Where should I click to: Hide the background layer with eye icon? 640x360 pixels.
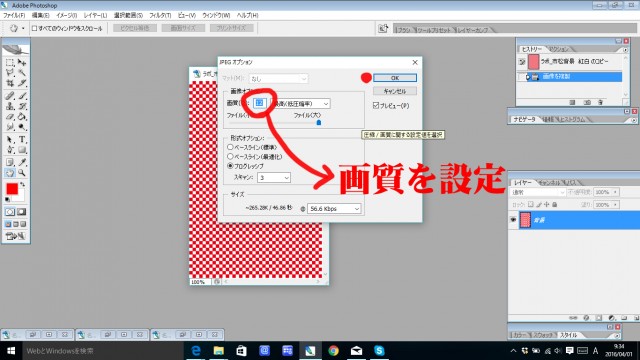tap(513, 220)
